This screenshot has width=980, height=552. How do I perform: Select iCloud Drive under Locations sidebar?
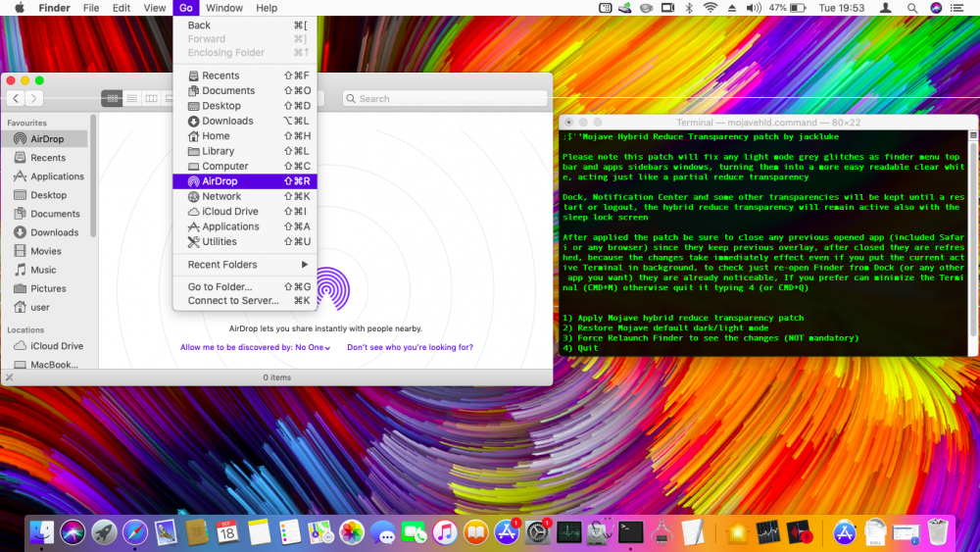pyautogui.click(x=49, y=346)
